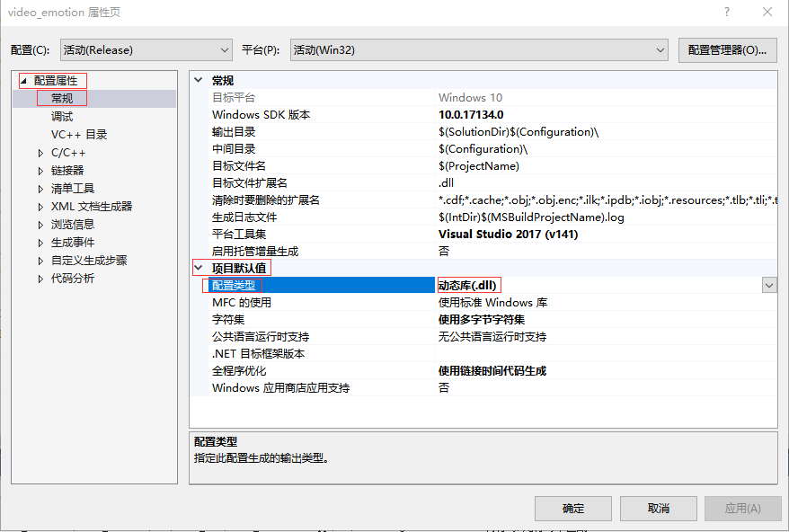The image size is (789, 532).
Task: Select 调试 in the property tree
Action: (x=62, y=116)
